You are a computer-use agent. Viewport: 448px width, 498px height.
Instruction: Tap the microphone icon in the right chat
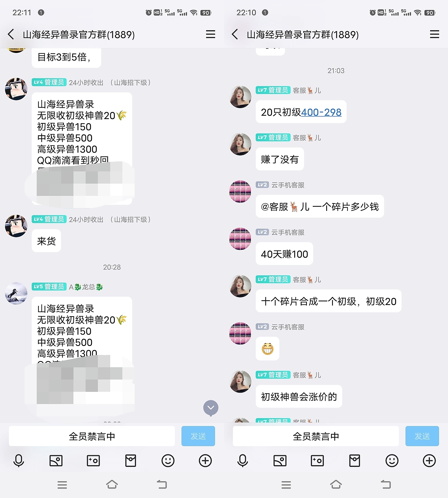pos(242,460)
